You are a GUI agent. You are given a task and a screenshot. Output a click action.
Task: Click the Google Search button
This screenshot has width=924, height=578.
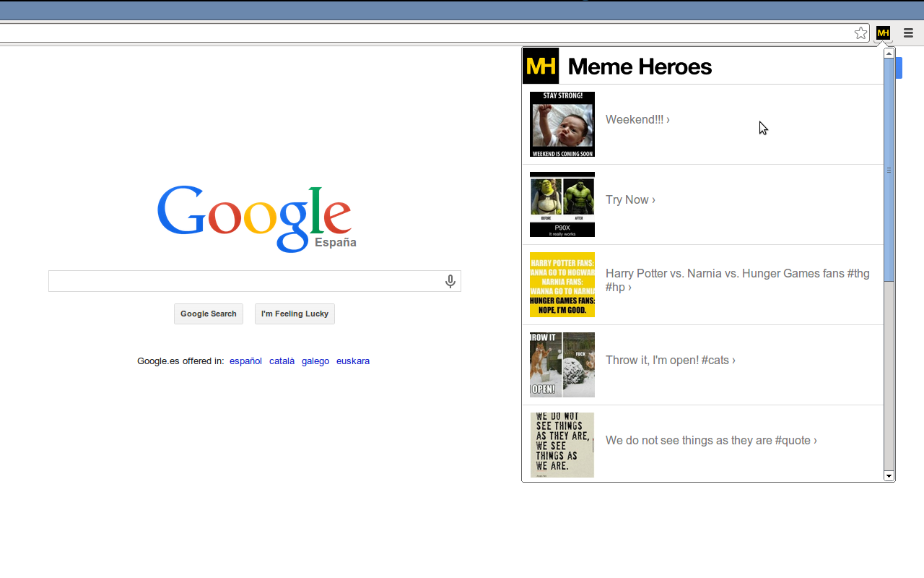(209, 314)
